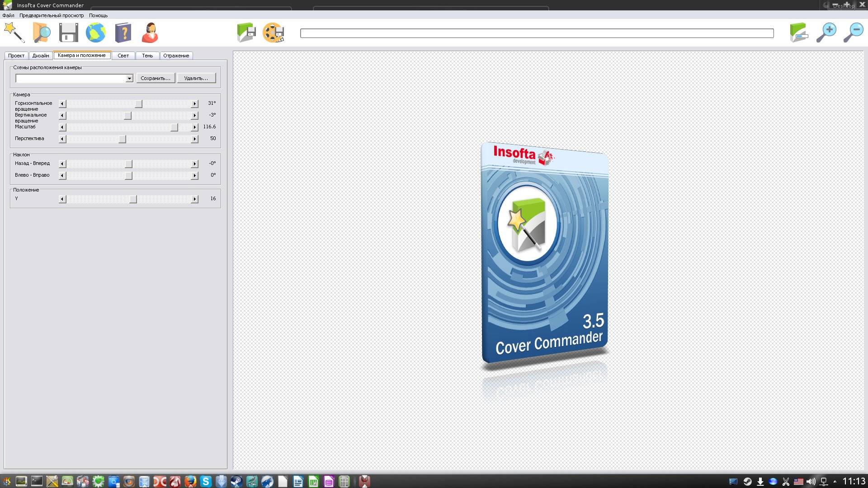The width and height of the screenshot is (868, 488).
Task: Decrease Влево - Вправо tilt with left arrow
Action: click(62, 176)
